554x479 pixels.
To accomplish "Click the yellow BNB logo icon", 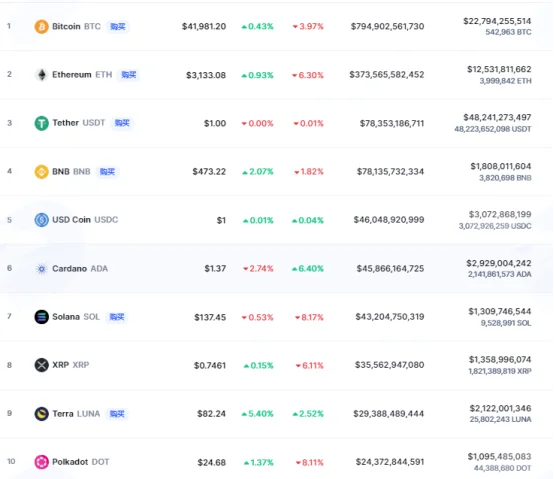I will click(x=41, y=172).
